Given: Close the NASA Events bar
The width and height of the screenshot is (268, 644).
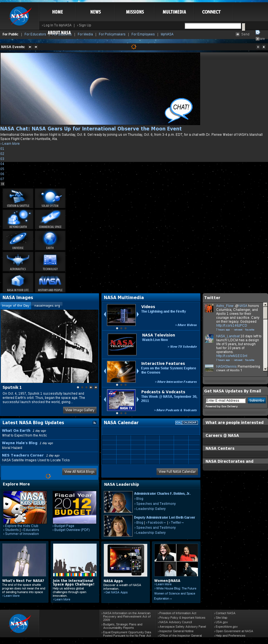Looking at the screenshot, I should click(x=264, y=47).
